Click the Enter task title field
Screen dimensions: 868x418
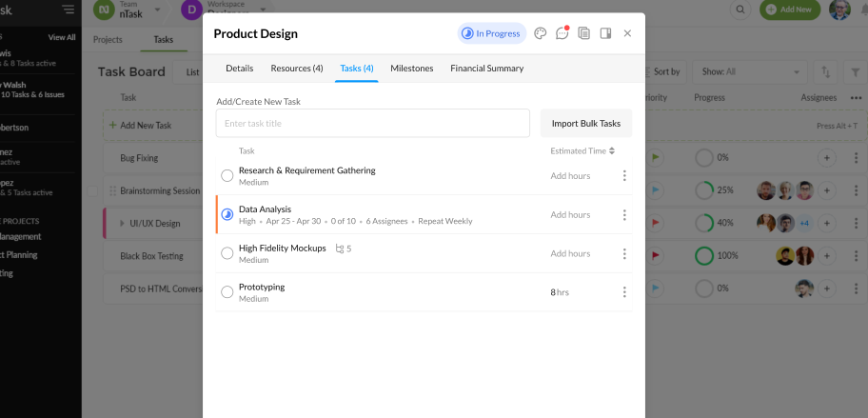[x=372, y=123]
